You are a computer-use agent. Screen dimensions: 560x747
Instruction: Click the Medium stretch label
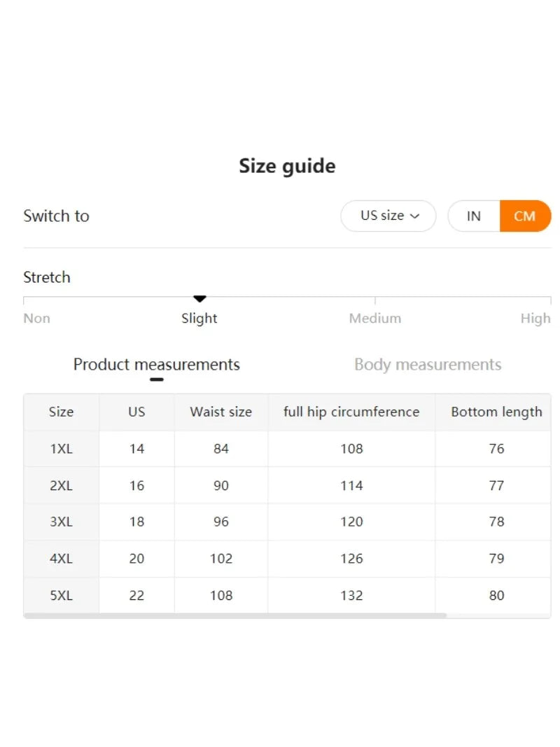375,319
